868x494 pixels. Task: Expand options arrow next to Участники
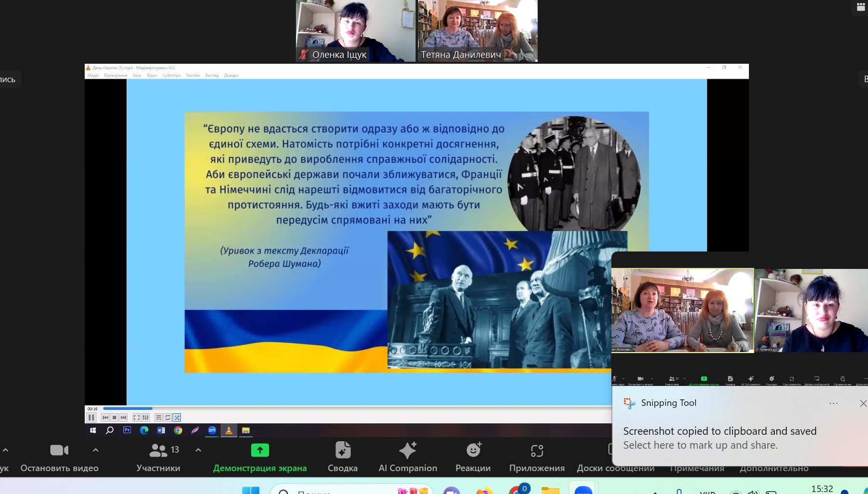pyautogui.click(x=198, y=450)
